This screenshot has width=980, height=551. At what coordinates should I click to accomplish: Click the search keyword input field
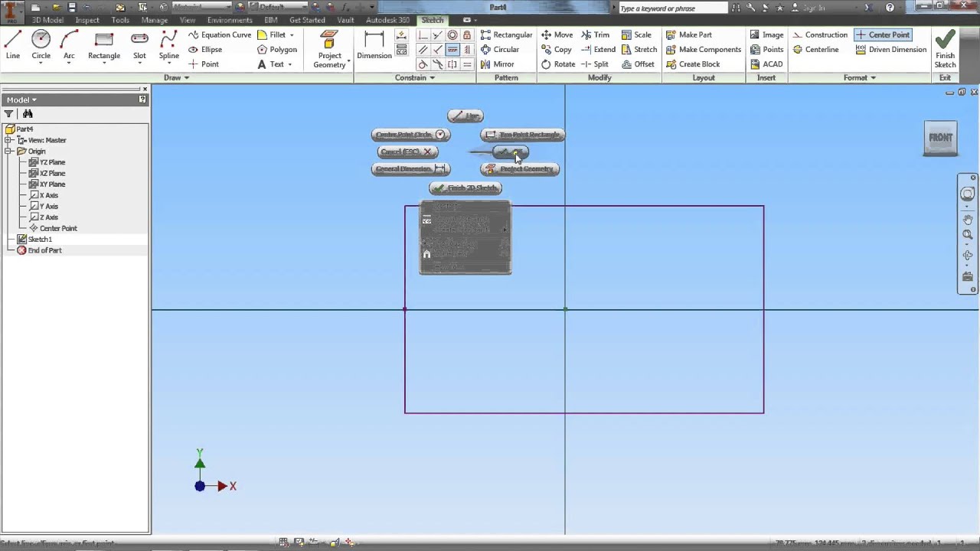672,8
